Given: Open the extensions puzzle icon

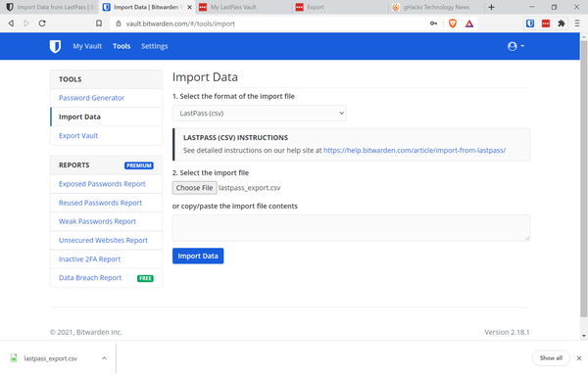Looking at the screenshot, I should point(562,23).
